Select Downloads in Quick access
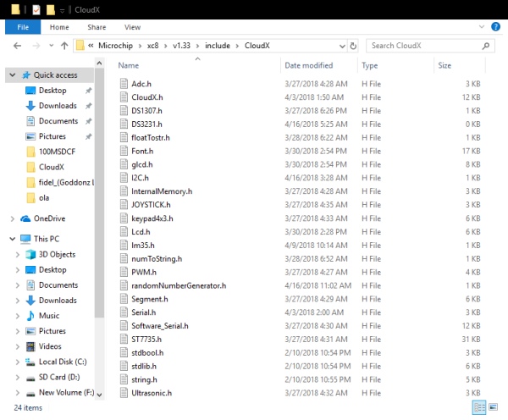The height and width of the screenshot is (420, 508). [x=58, y=106]
